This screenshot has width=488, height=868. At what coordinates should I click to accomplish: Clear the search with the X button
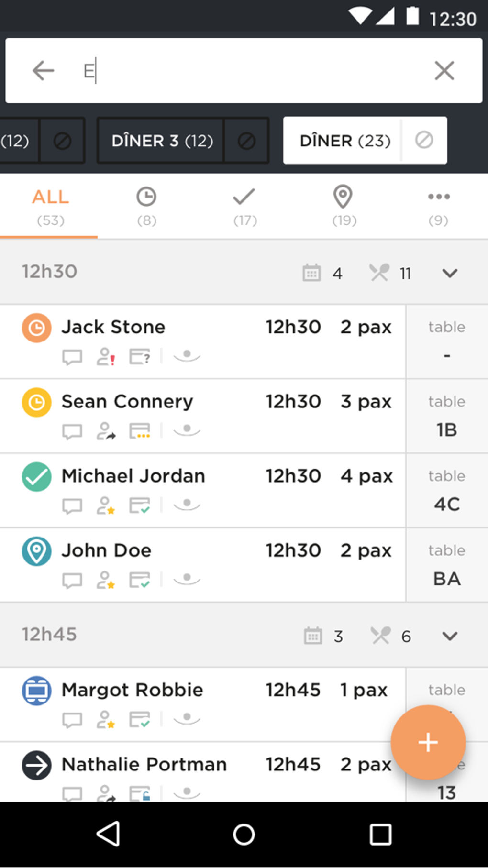tap(444, 70)
